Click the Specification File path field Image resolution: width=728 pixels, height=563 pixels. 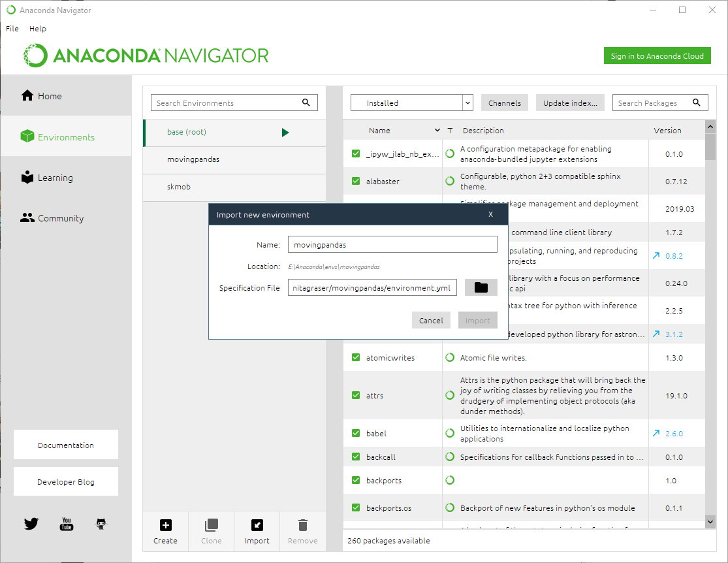(x=372, y=287)
